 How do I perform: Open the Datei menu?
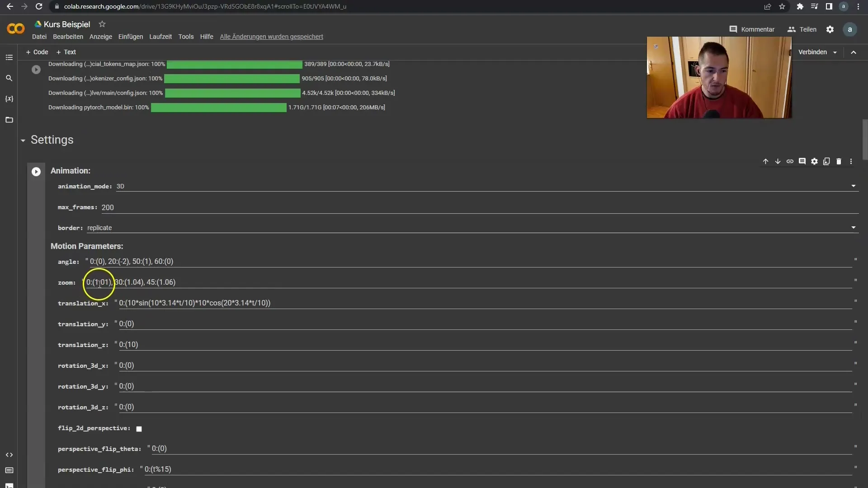pyautogui.click(x=39, y=37)
